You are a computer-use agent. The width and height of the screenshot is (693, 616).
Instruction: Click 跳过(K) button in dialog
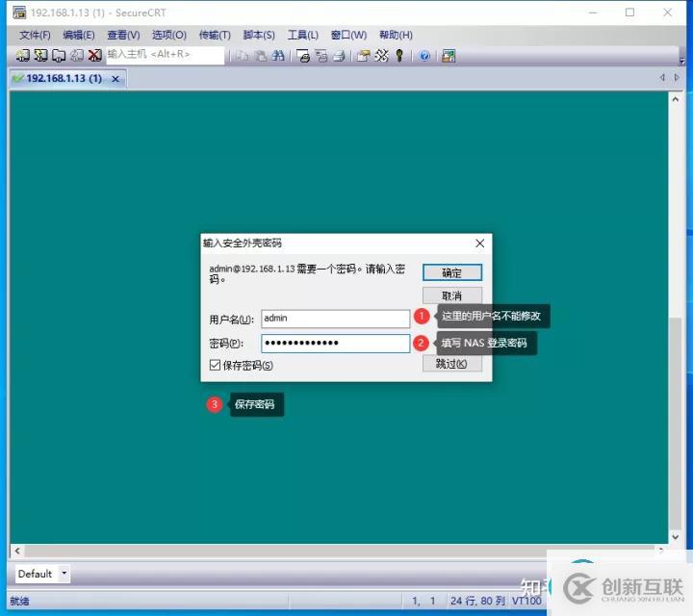tap(451, 364)
